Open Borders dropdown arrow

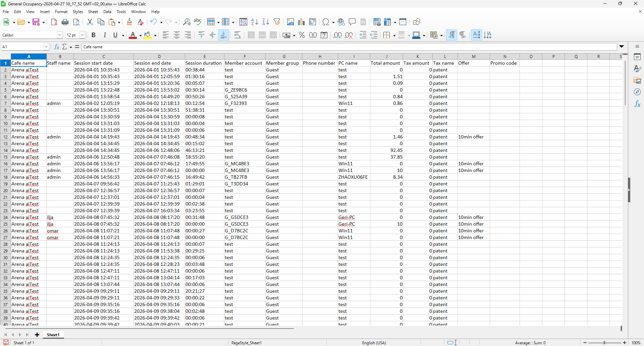tap(394, 36)
